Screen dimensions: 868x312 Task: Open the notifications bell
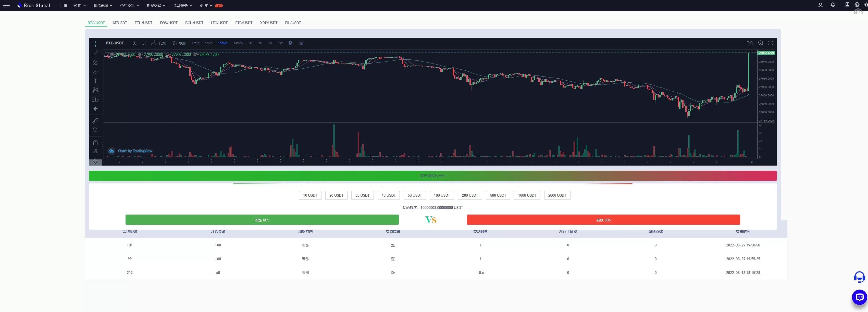(833, 5)
